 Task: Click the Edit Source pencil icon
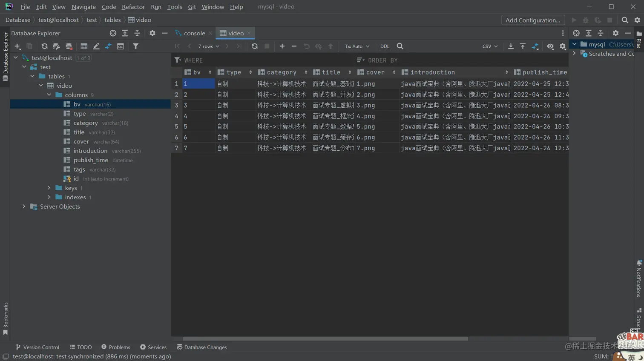pyautogui.click(x=96, y=46)
